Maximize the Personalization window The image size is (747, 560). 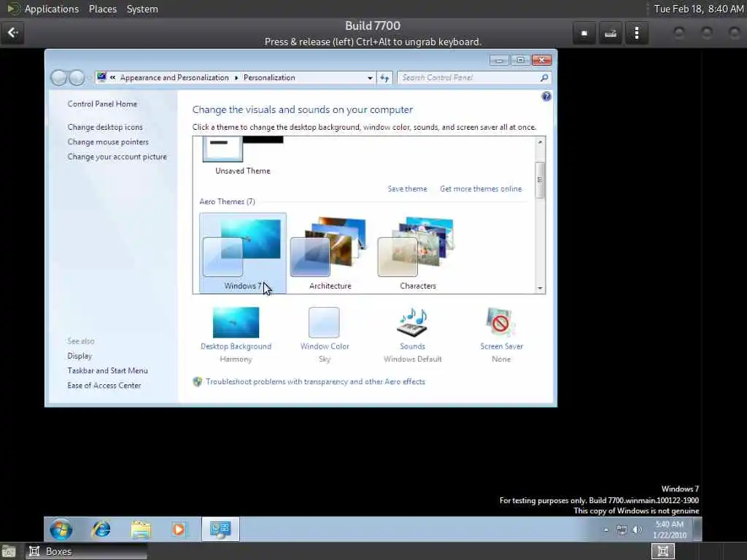click(x=520, y=60)
